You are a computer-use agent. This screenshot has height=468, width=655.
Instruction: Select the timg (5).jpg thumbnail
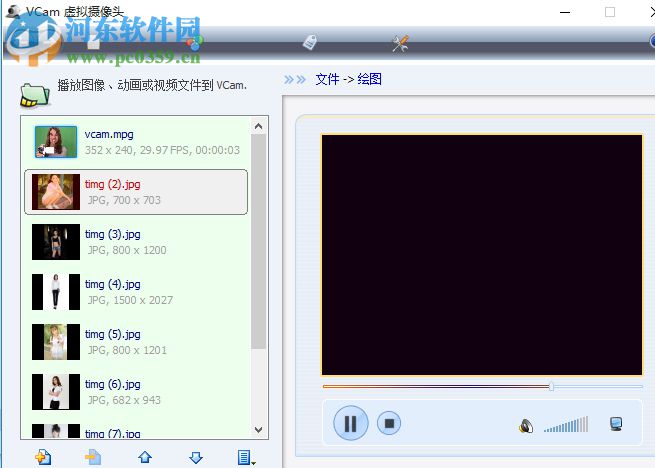[56, 342]
